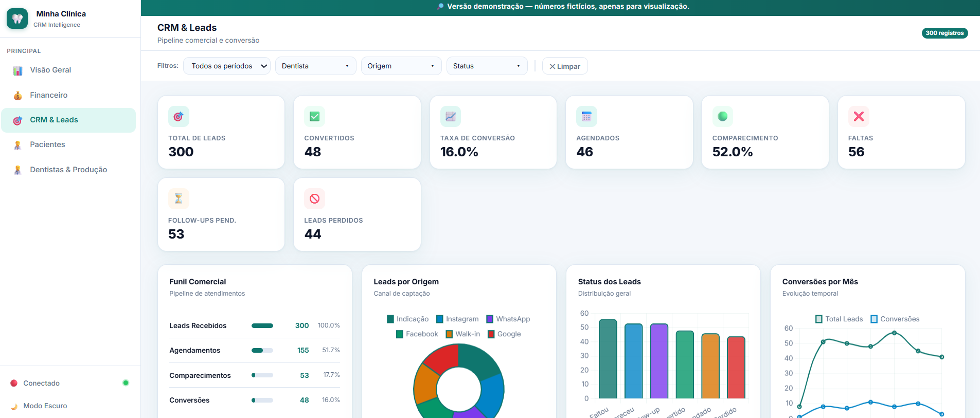This screenshot has width=980, height=418.
Task: Click the red Conectado status icon
Action: [x=14, y=383]
